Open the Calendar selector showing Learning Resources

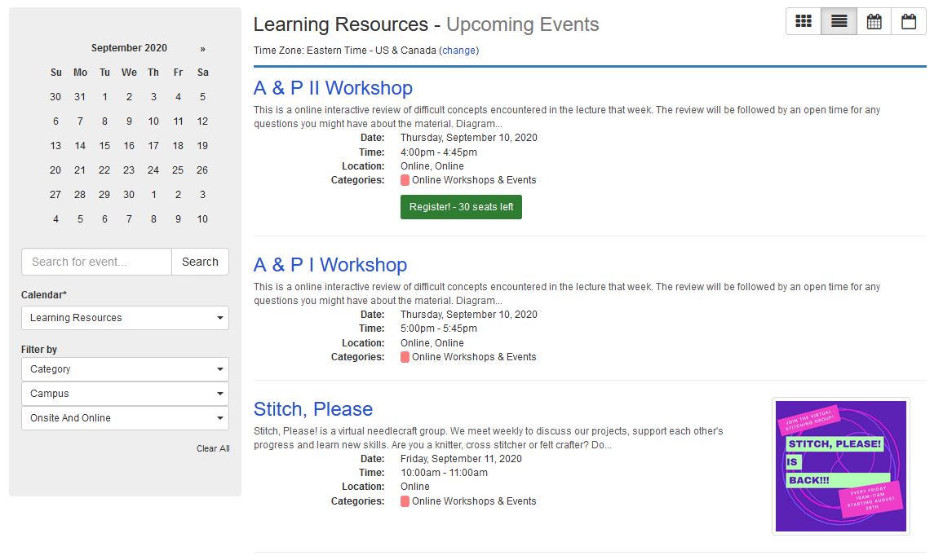coord(125,318)
